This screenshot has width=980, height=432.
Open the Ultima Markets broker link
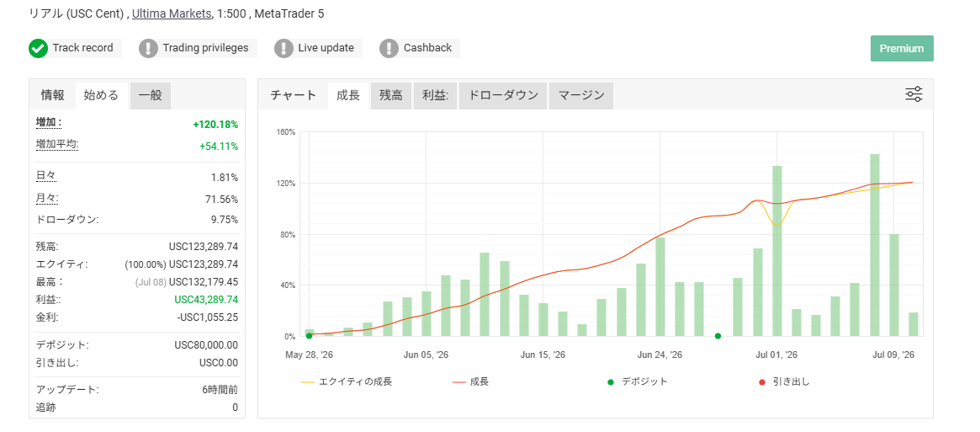click(172, 13)
